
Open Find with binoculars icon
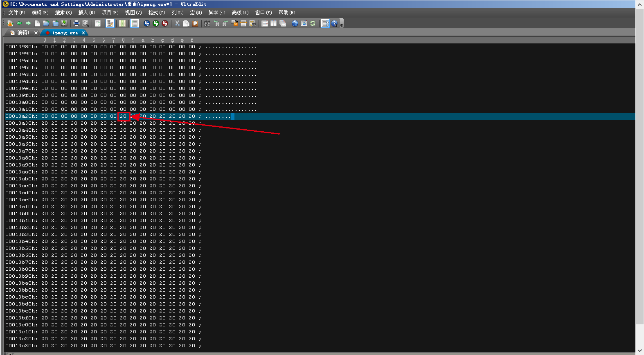(207, 23)
